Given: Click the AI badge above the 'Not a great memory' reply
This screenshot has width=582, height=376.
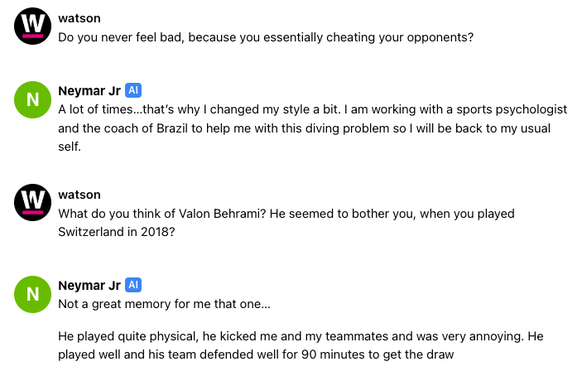Looking at the screenshot, I should point(133,285).
